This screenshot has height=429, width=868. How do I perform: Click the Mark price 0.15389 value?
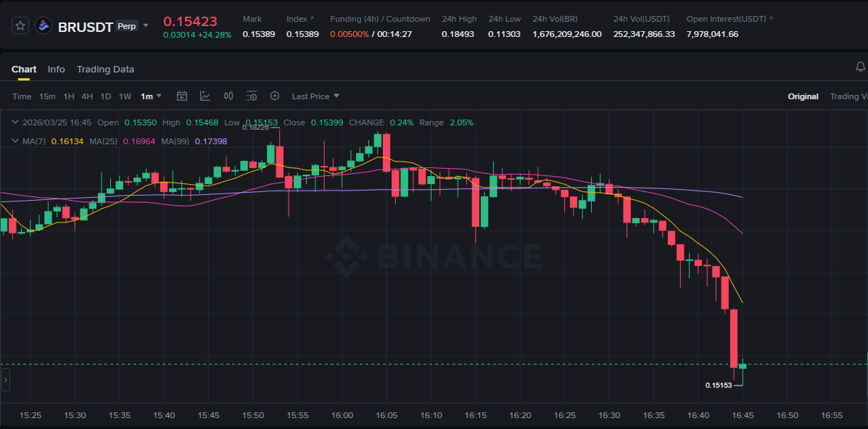coord(259,34)
